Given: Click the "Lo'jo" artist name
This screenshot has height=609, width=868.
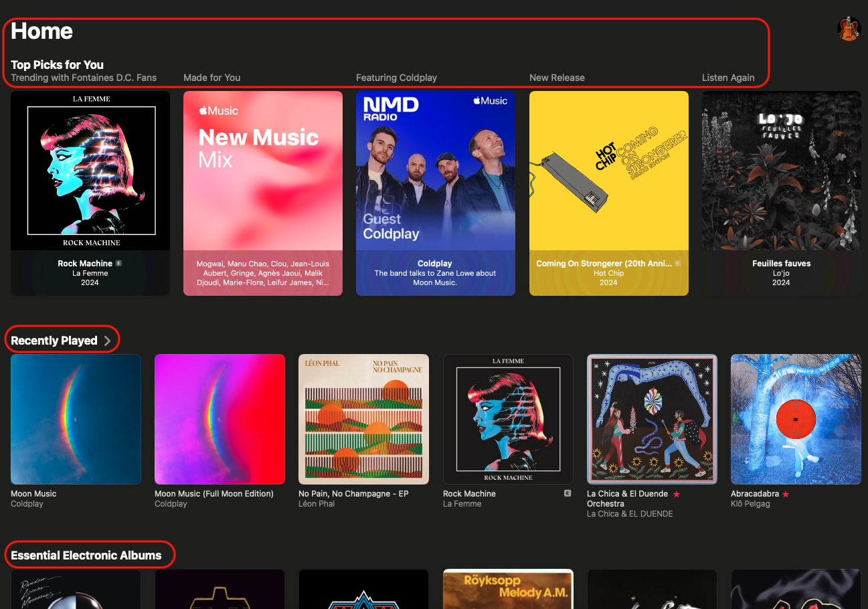Looking at the screenshot, I should pos(781,273).
